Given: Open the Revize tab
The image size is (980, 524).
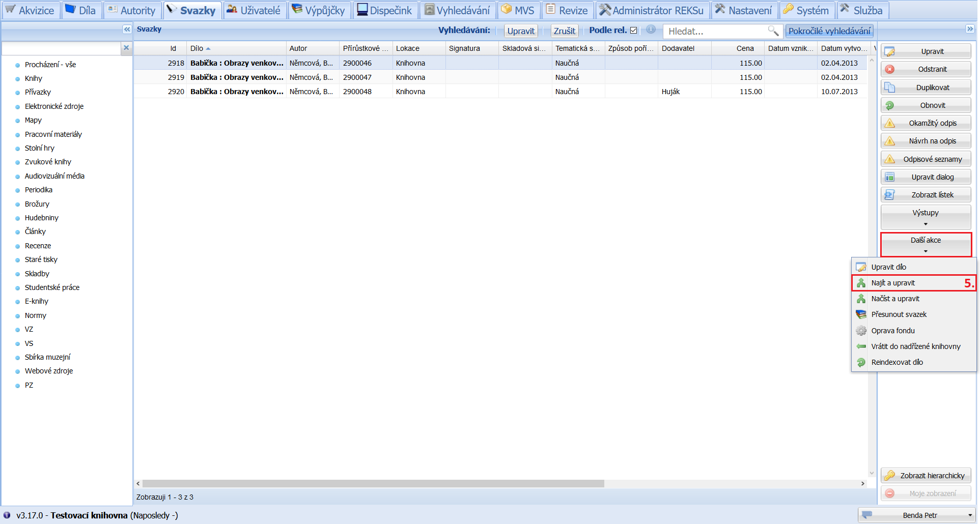Looking at the screenshot, I should click(567, 10).
